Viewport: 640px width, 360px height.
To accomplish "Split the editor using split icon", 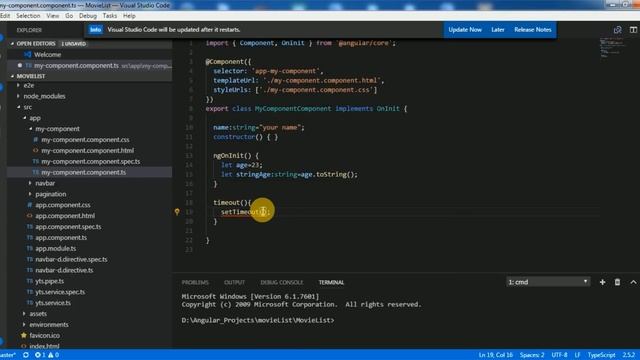I will point(633,30).
